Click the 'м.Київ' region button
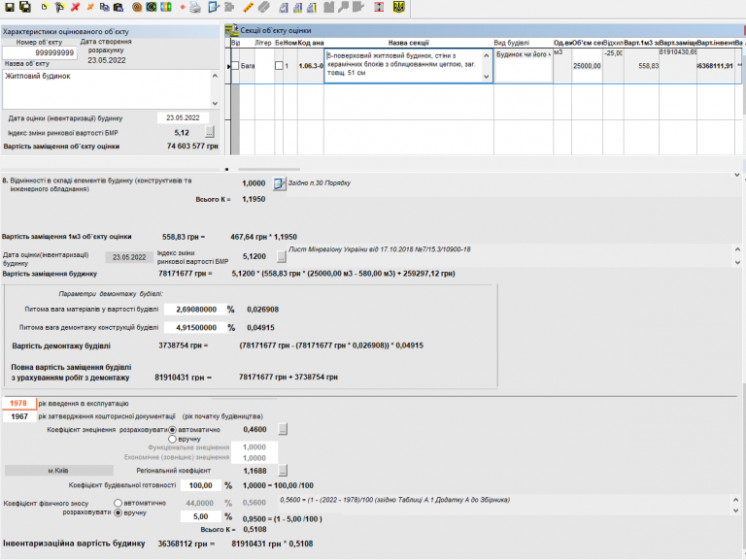The height and width of the screenshot is (560, 746). pyautogui.click(x=59, y=471)
